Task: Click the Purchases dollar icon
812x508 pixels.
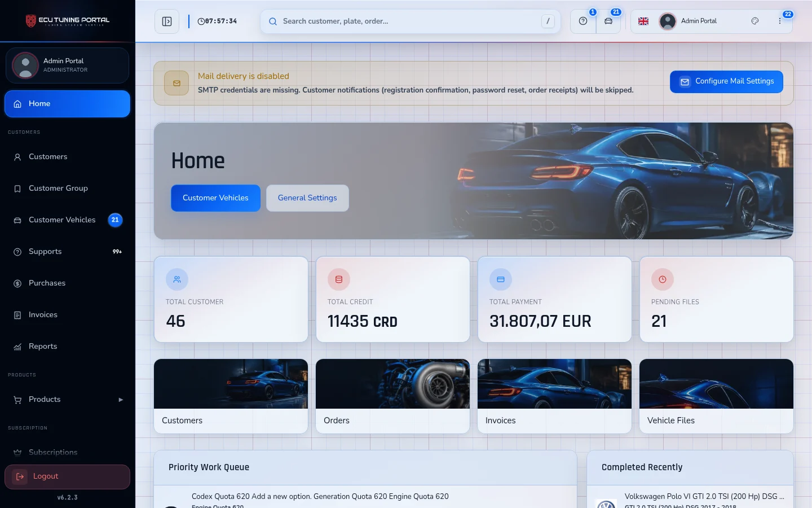Action: tap(17, 283)
